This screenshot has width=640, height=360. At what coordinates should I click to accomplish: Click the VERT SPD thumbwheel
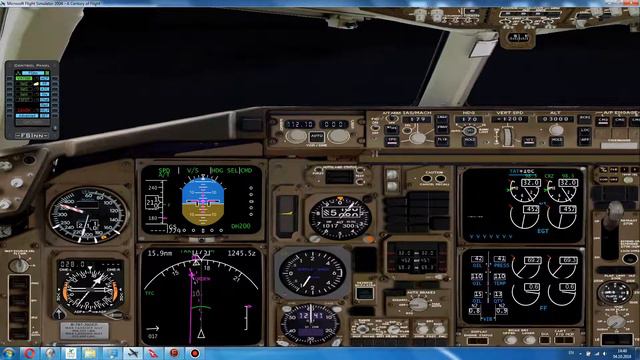click(x=507, y=137)
